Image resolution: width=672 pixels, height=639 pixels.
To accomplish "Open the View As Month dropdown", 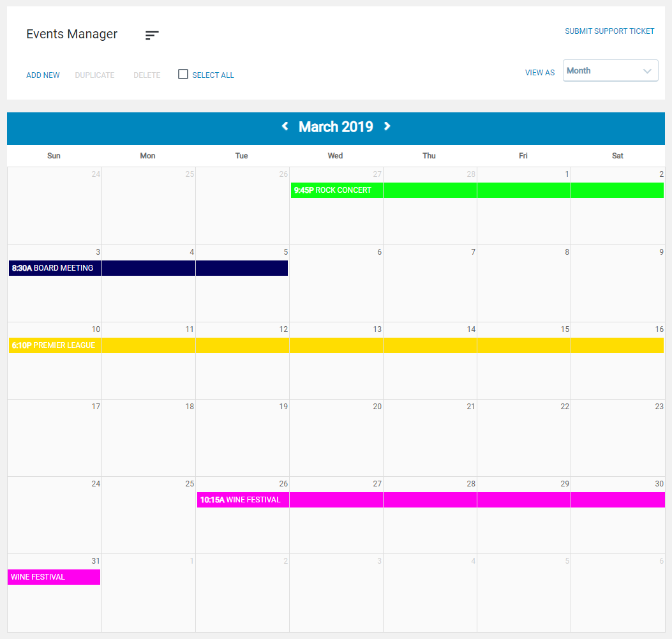I will [610, 71].
